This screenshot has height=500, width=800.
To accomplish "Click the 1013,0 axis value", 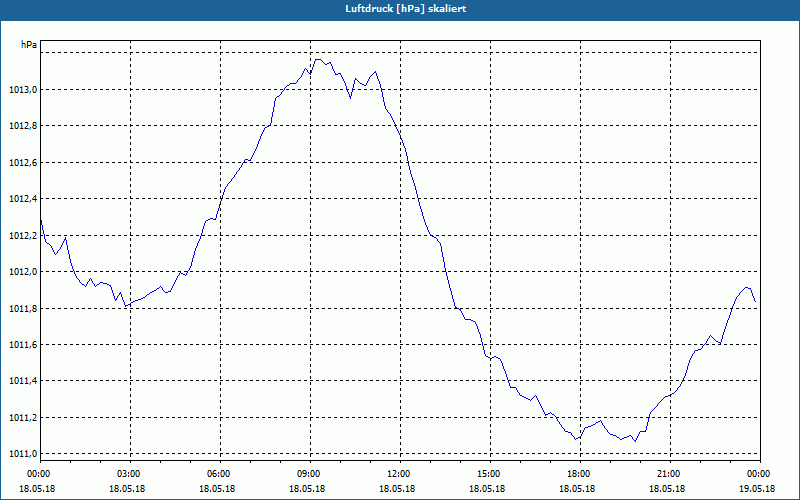I will [x=23, y=90].
